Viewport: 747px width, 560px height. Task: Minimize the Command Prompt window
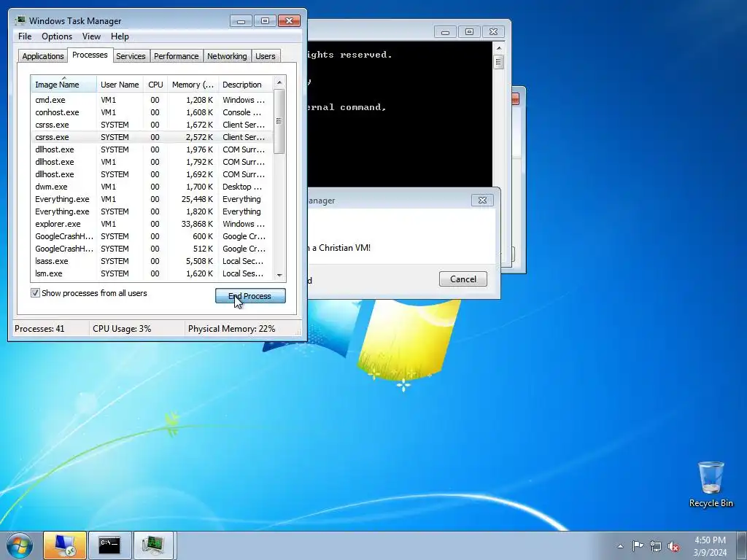(446, 32)
